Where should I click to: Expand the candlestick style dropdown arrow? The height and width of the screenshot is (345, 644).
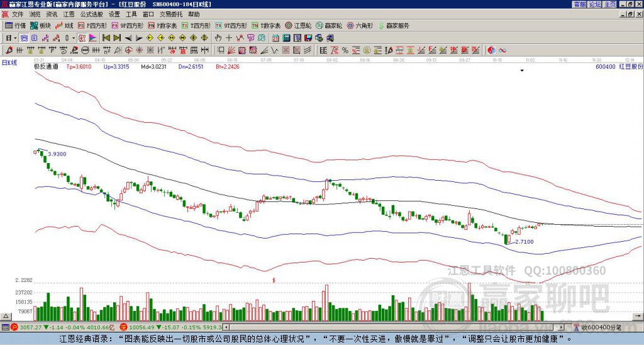pyautogui.click(x=74, y=38)
